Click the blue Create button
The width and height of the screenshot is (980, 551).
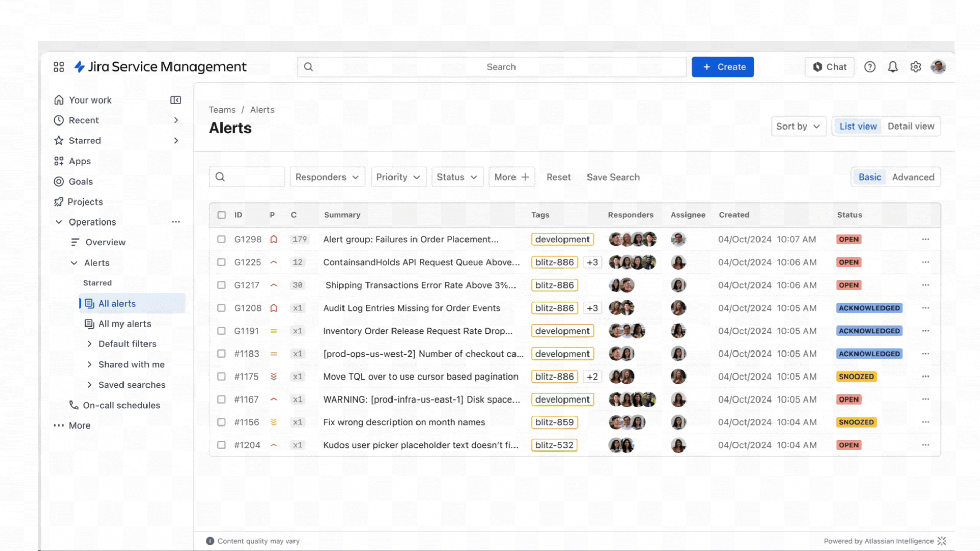[722, 67]
